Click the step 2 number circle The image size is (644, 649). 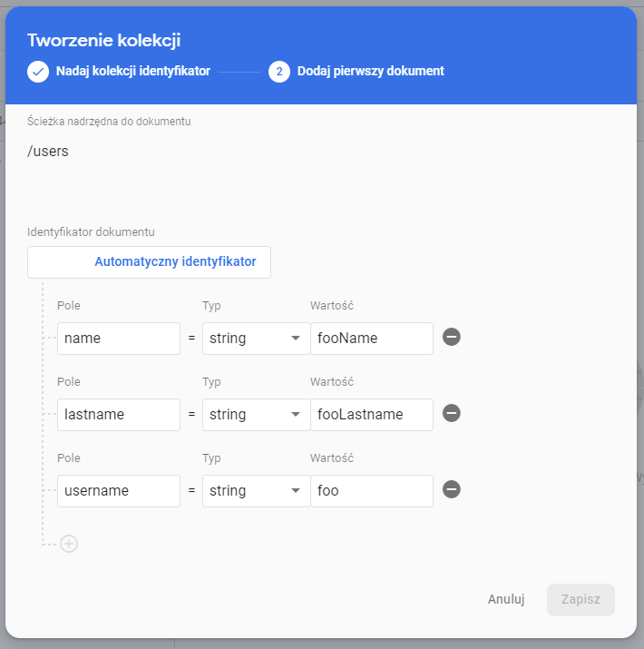[x=279, y=71]
